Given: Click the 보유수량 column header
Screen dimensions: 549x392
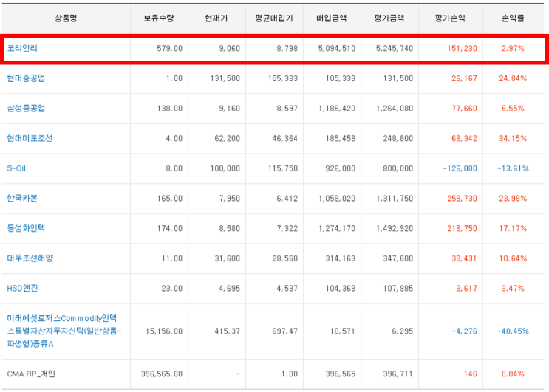Looking at the screenshot, I should pyautogui.click(x=159, y=18).
